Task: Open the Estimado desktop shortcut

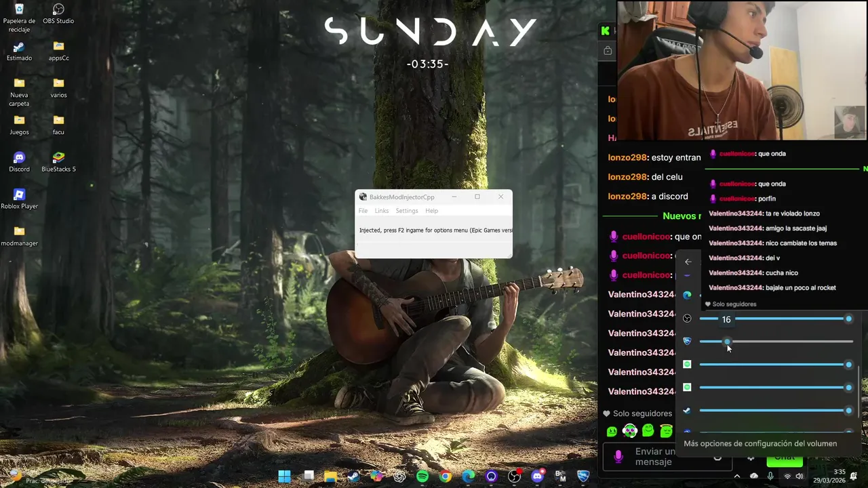Action: pyautogui.click(x=19, y=52)
